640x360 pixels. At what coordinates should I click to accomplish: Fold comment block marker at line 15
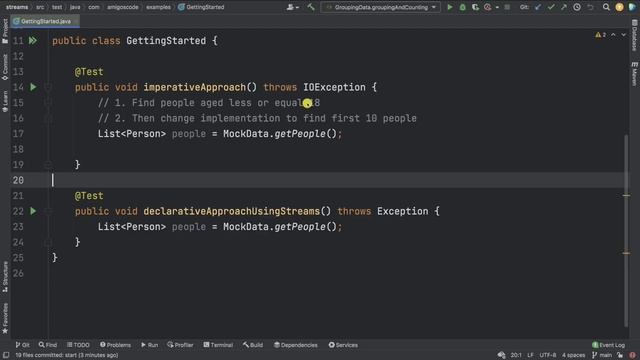(48, 102)
